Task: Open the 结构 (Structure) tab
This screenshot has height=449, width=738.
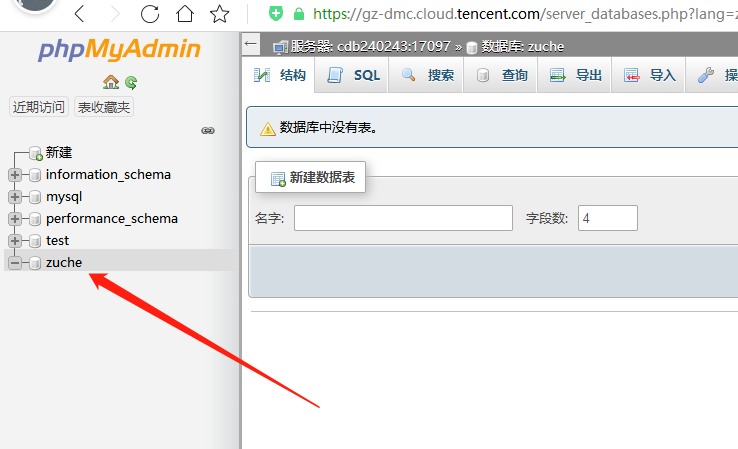Action: coord(279,75)
